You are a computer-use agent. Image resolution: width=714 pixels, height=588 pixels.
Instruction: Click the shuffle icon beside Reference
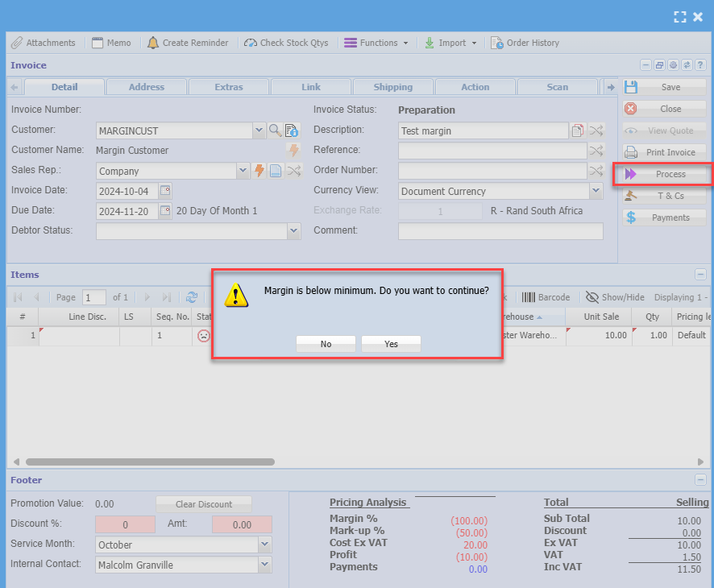pyautogui.click(x=596, y=151)
